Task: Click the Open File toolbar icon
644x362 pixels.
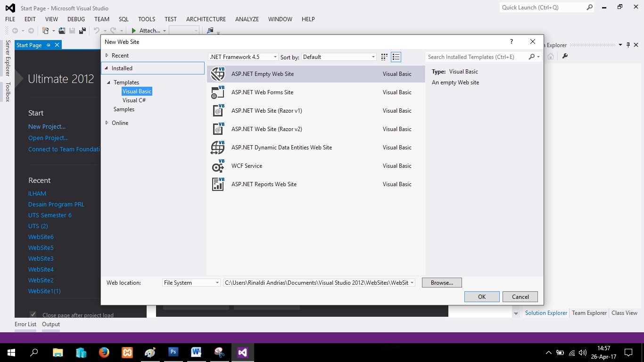Action: click(62, 31)
